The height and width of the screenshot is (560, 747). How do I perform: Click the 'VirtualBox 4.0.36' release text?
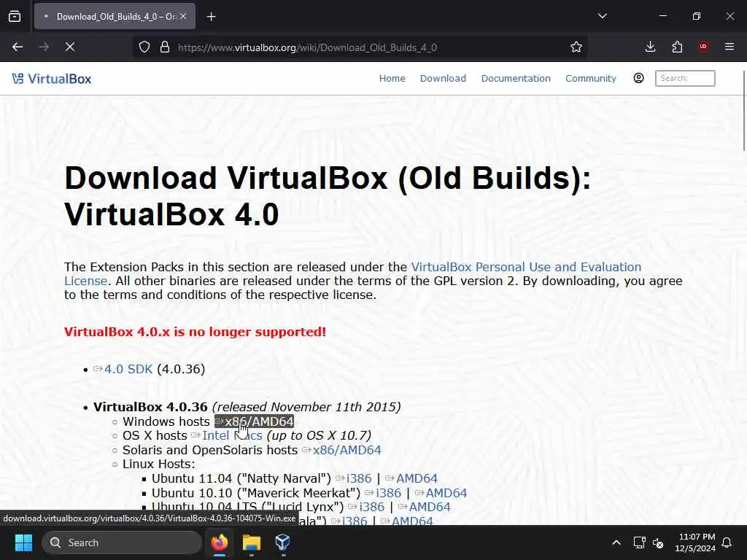pyautogui.click(x=150, y=407)
